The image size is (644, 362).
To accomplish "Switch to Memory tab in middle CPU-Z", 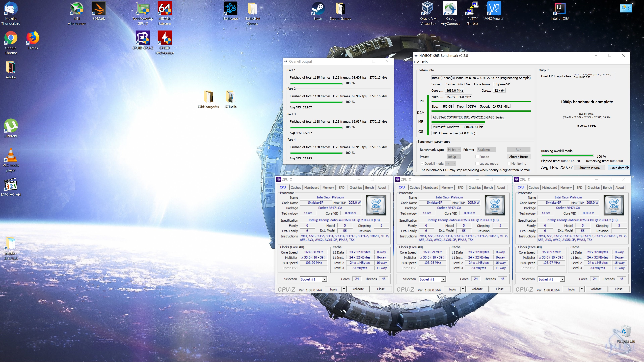I will tap(447, 187).
